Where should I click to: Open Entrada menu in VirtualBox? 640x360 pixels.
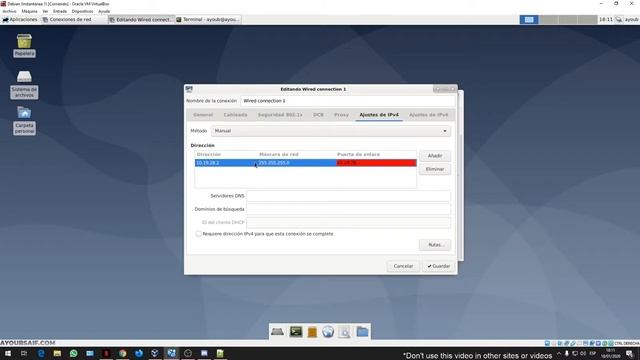pyautogui.click(x=60, y=11)
